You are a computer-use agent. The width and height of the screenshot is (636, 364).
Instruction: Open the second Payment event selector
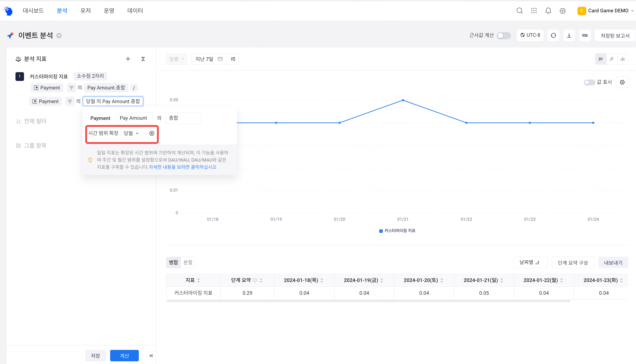click(45, 101)
